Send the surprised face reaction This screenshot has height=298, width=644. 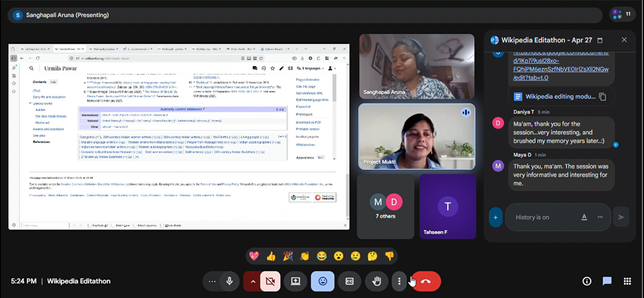pyautogui.click(x=339, y=256)
